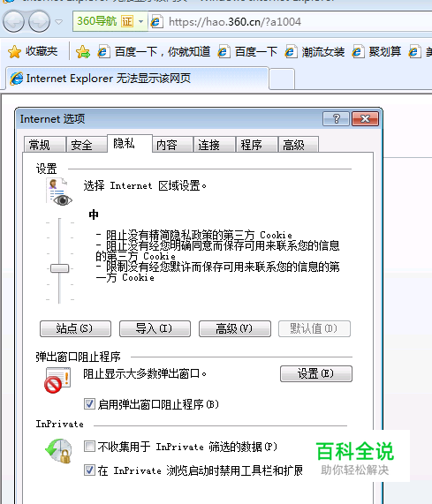Click the popup blocker prohibited icon

pos(57,380)
